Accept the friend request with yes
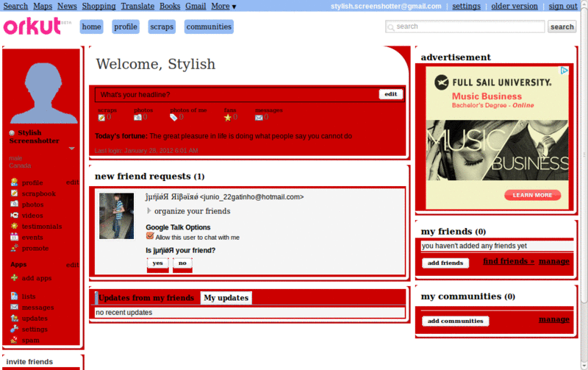588x370 pixels. (x=157, y=263)
